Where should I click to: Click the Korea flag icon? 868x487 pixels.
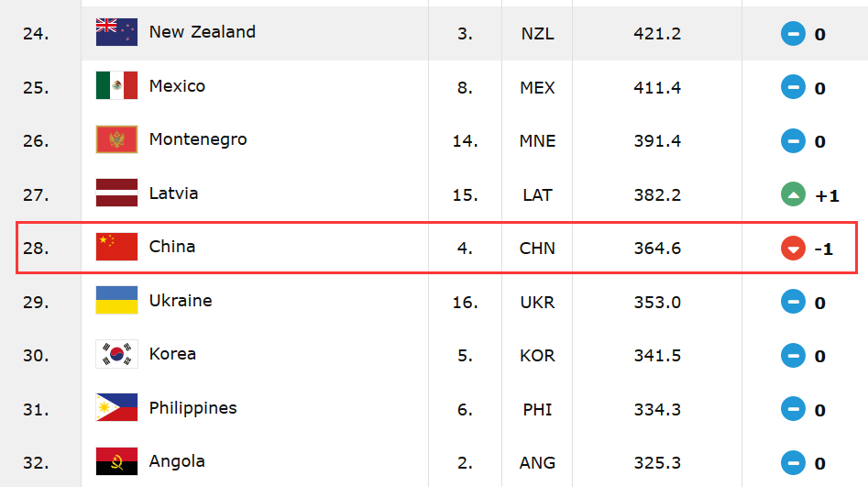[x=116, y=354]
